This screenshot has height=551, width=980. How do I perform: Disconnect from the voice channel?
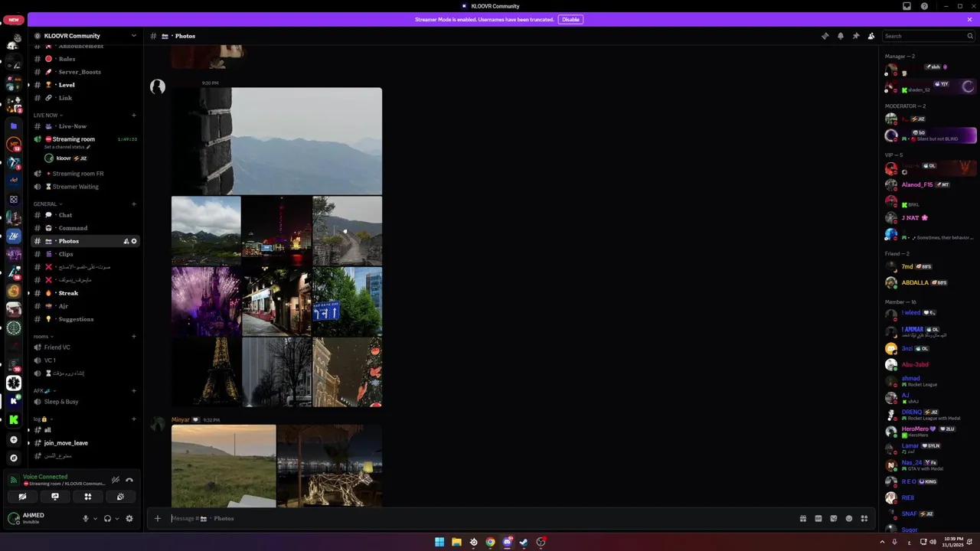(129, 480)
